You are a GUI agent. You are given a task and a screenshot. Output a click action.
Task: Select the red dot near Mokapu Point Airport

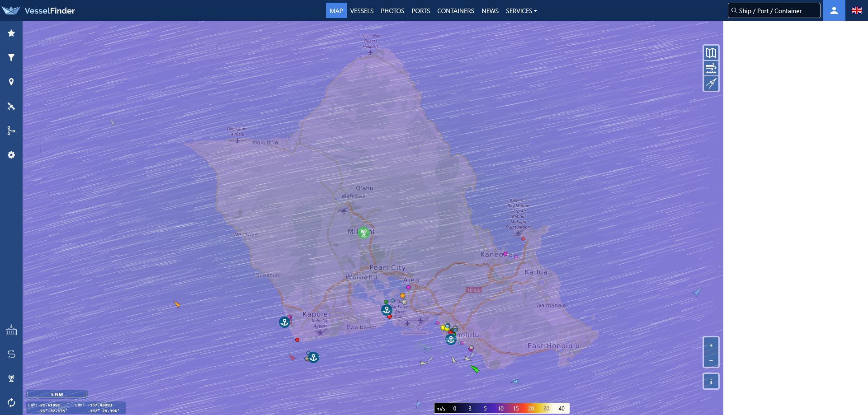[x=523, y=238]
